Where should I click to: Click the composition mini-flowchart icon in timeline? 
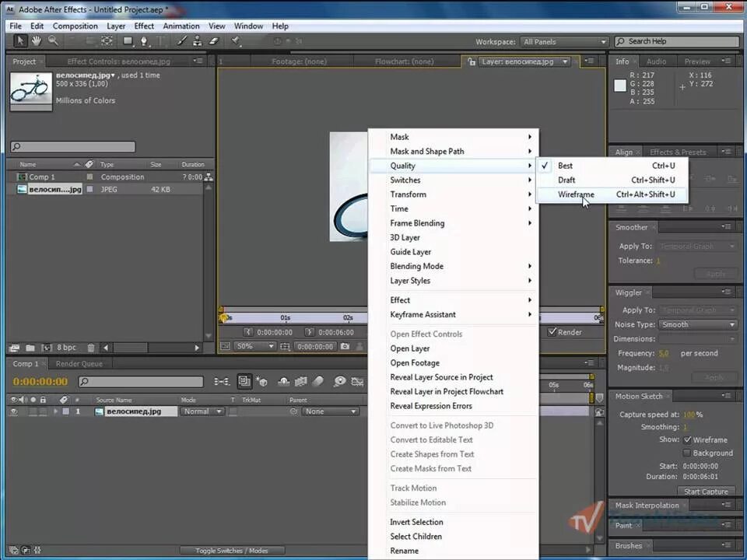(x=222, y=381)
